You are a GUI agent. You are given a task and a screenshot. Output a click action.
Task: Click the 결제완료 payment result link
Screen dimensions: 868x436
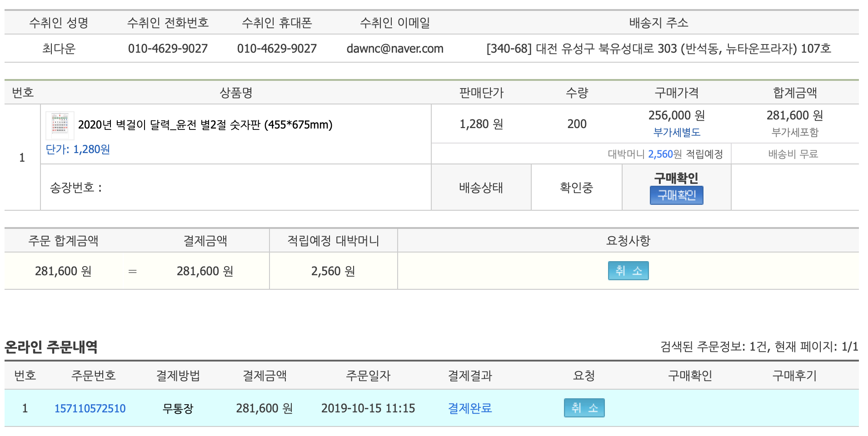(x=470, y=408)
